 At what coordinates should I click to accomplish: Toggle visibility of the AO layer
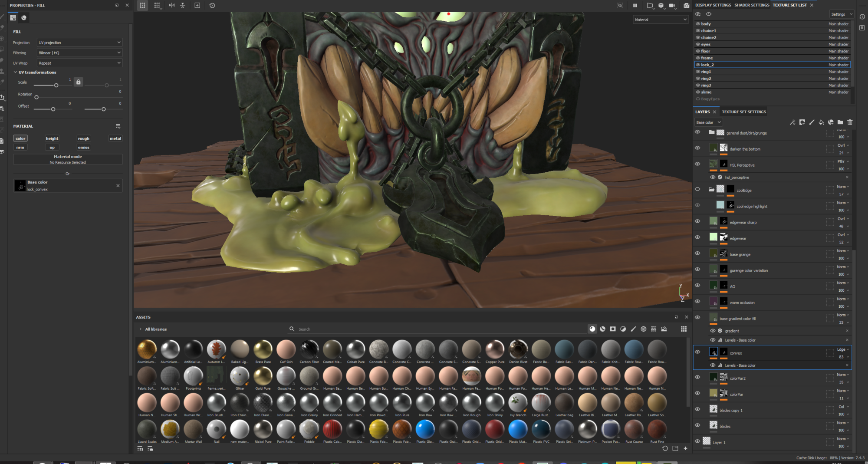(697, 286)
